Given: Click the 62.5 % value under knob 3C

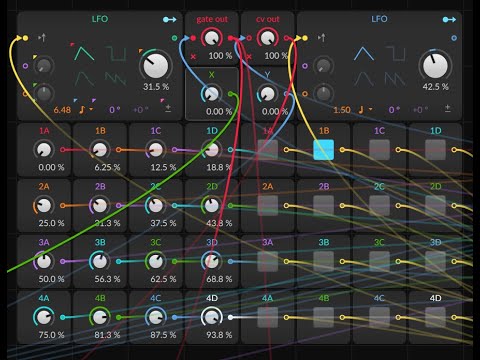Looking at the screenshot, I should 163,279.
